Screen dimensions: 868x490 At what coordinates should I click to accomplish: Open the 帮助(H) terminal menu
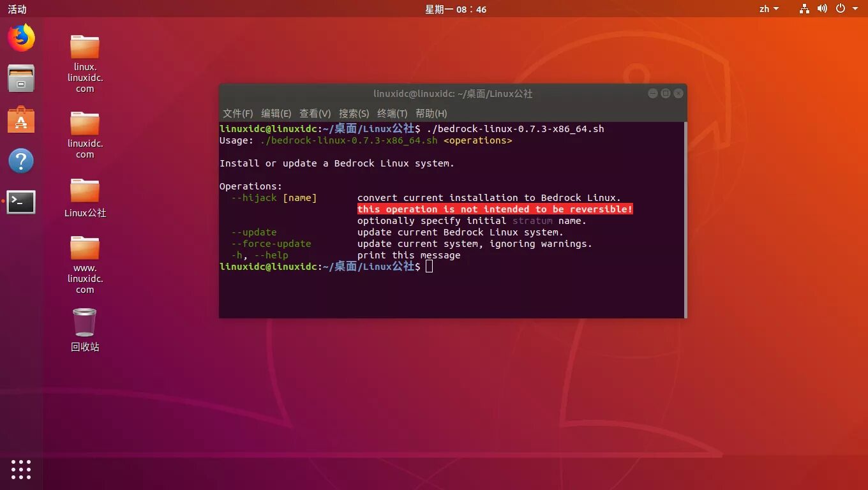point(431,113)
